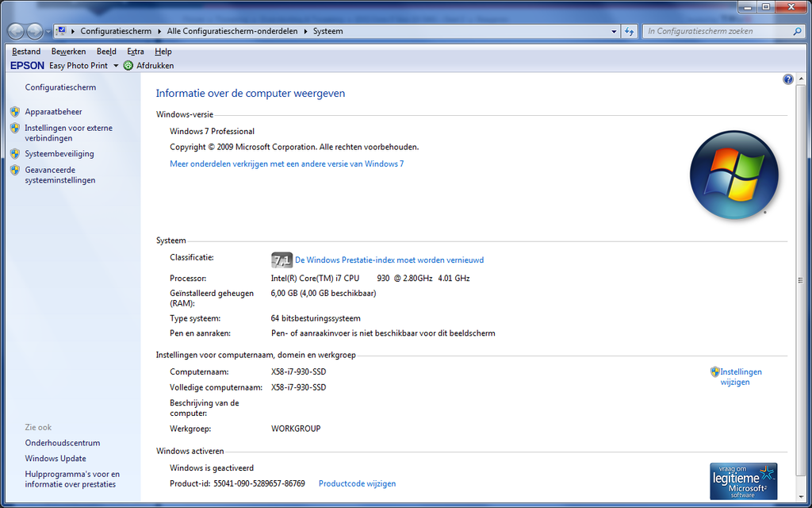Click the refresh icon beside the address bar

(628, 31)
